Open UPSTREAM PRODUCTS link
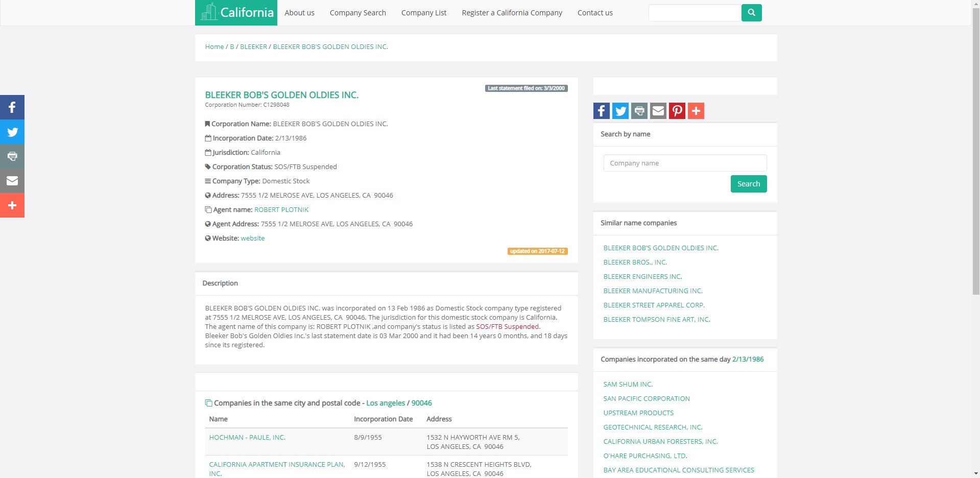The height and width of the screenshot is (478, 980). pyautogui.click(x=638, y=413)
